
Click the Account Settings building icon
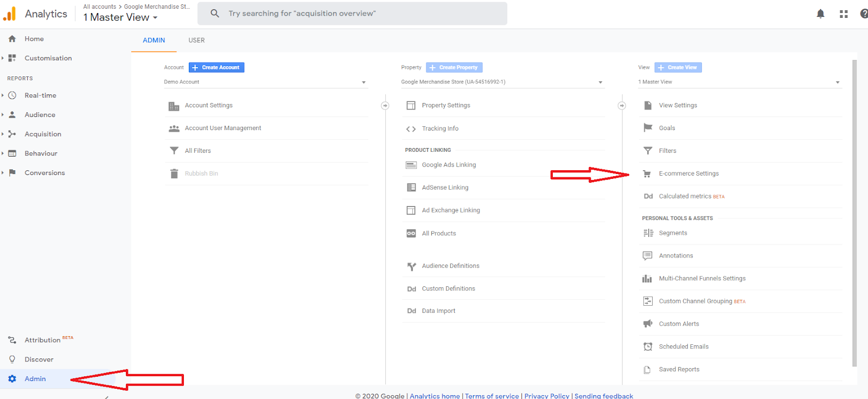(x=174, y=106)
